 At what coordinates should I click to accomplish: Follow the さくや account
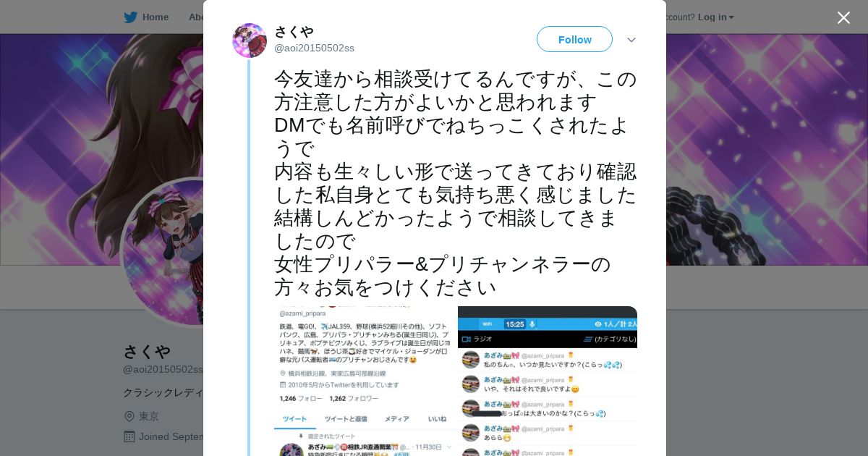pos(574,39)
